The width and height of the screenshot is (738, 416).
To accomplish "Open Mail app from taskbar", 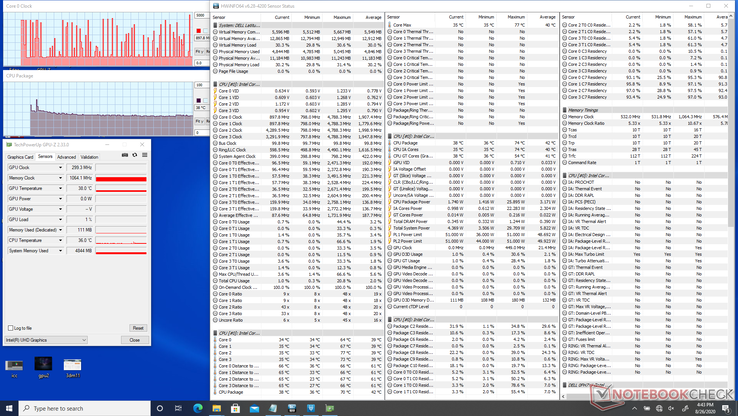I will pyautogui.click(x=254, y=408).
